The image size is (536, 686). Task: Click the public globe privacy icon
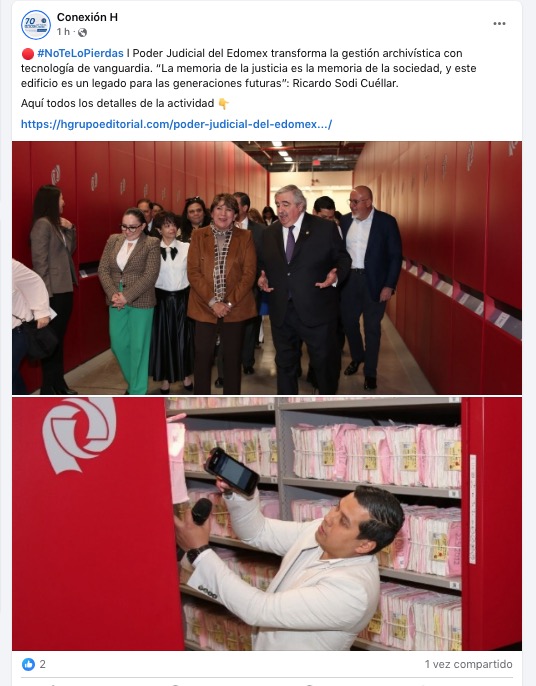click(82, 32)
